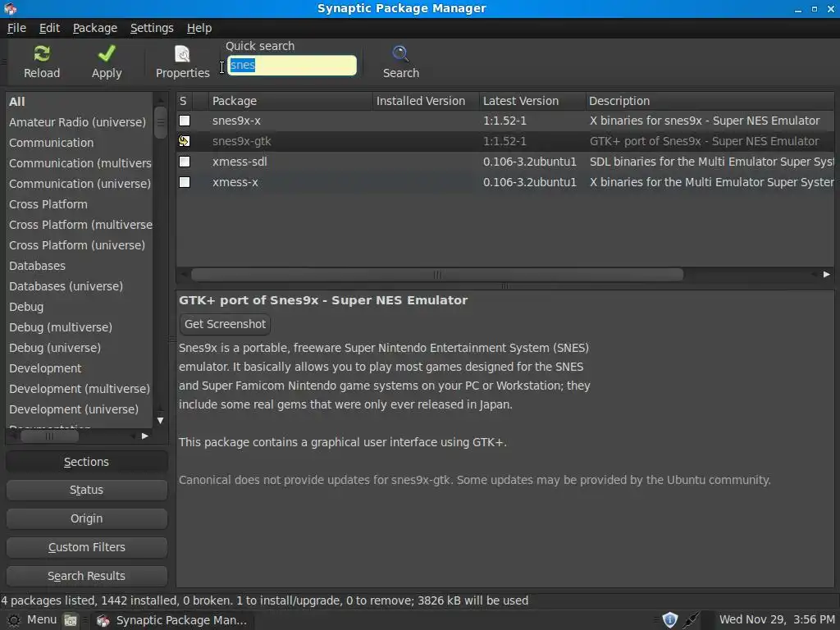Image resolution: width=840 pixels, height=630 pixels.
Task: Select Communication (universe) category
Action: pyautogui.click(x=79, y=184)
